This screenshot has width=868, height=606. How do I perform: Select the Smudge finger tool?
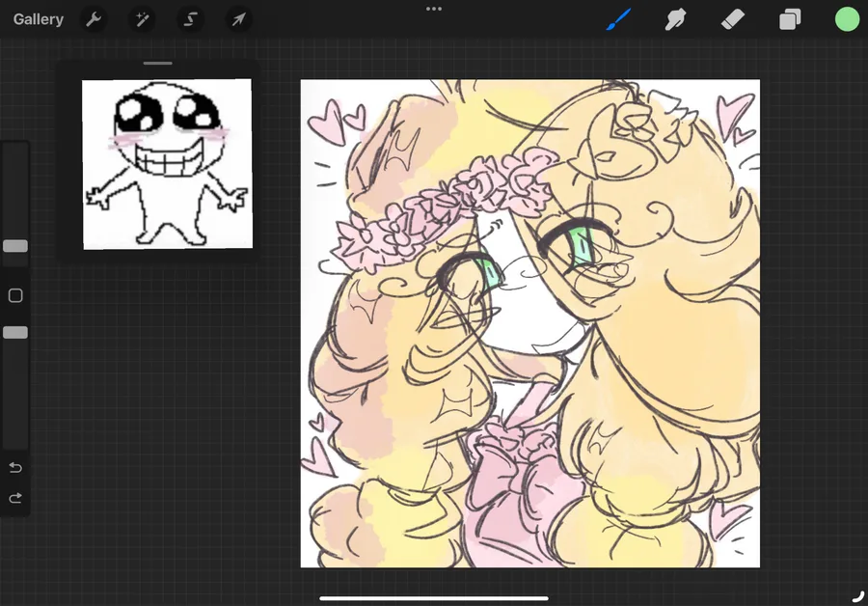pos(676,20)
